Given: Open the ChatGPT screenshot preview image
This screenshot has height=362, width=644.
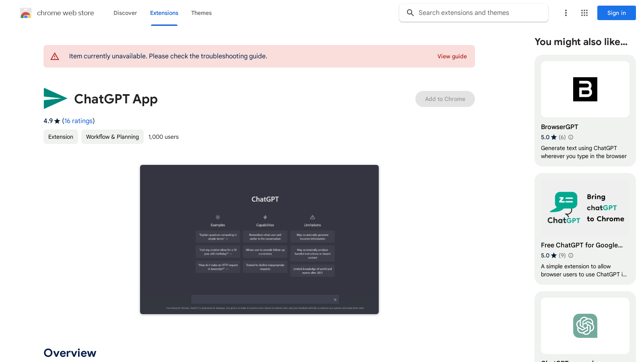Looking at the screenshot, I should click(x=259, y=239).
